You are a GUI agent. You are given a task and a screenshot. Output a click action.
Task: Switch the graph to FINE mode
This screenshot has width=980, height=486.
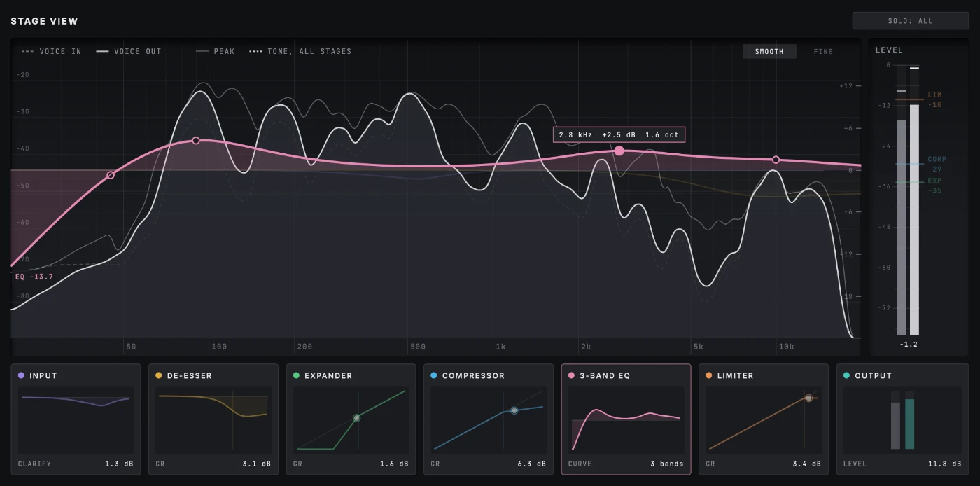pyautogui.click(x=823, y=52)
